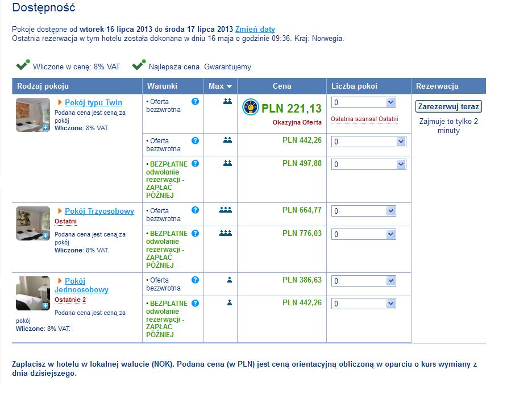The width and height of the screenshot is (532, 415).
Task: Click the Zarezerwuj teraz button
Action: pos(448,106)
